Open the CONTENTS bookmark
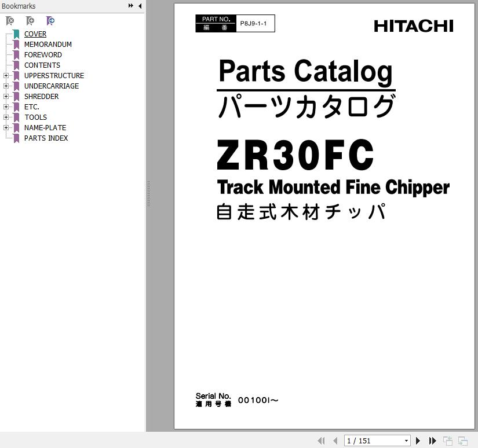 tap(42, 65)
